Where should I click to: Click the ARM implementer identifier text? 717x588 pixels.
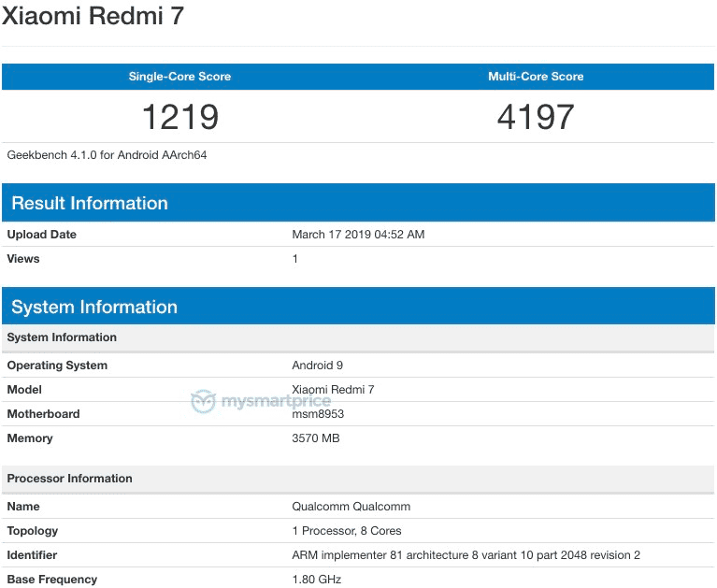tap(466, 555)
